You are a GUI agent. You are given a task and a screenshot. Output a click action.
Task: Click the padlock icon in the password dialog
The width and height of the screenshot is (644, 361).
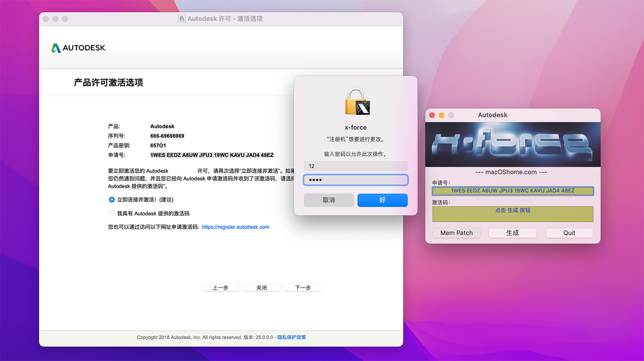pyautogui.click(x=357, y=102)
